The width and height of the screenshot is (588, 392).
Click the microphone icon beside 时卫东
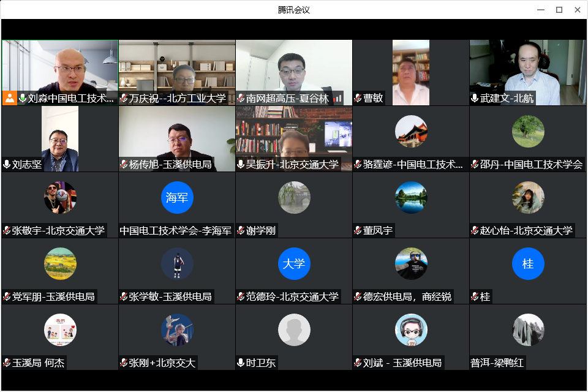click(241, 363)
